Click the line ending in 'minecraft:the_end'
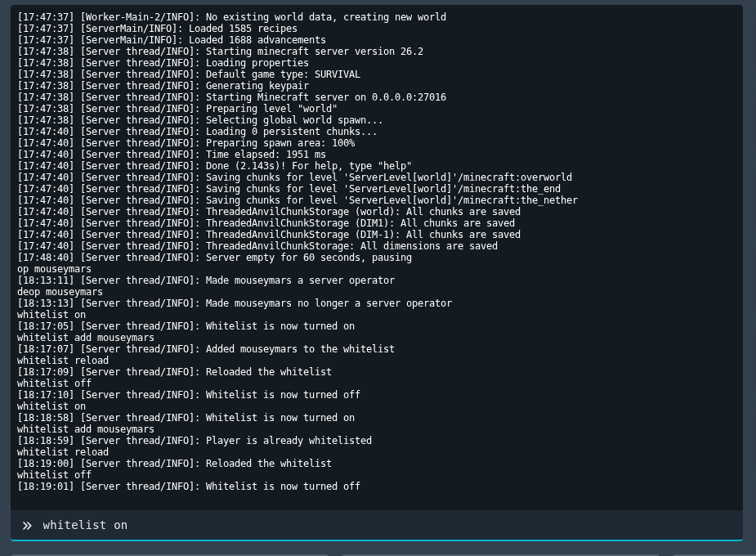Screen dimensions: 756x556 pyautogui.click(x=289, y=189)
